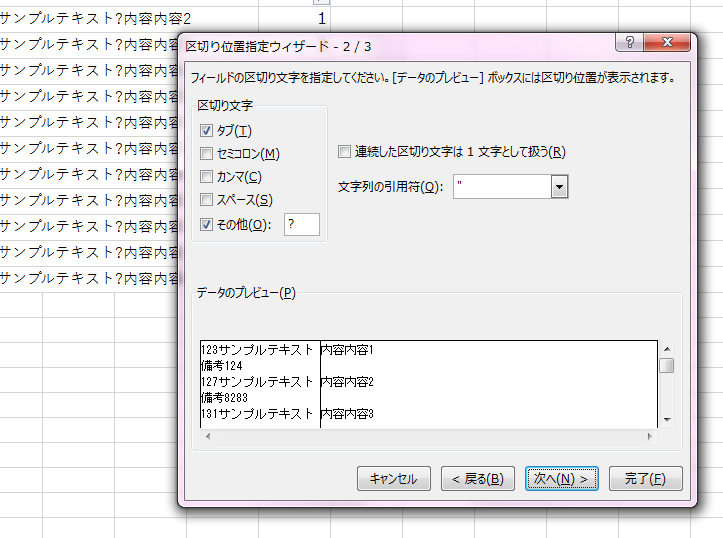Click the その他 custom delimiter text box
723x538 pixels.
(x=302, y=224)
